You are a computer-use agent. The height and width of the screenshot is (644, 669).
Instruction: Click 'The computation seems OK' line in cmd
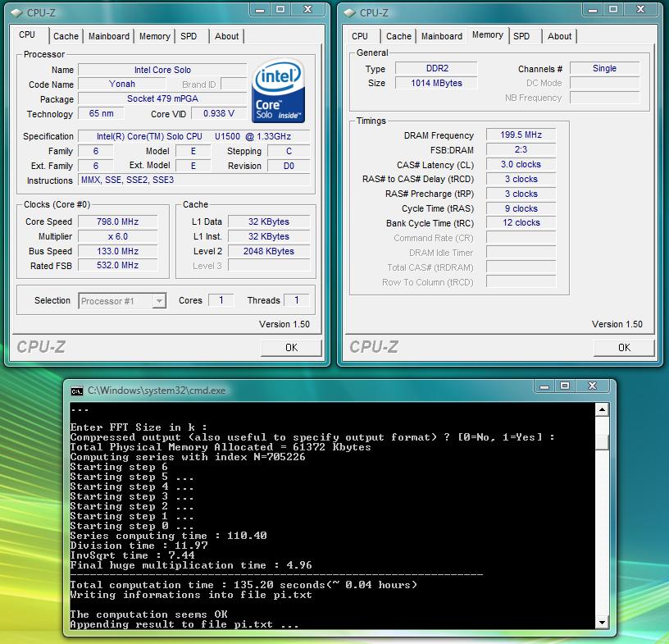[x=149, y=614]
